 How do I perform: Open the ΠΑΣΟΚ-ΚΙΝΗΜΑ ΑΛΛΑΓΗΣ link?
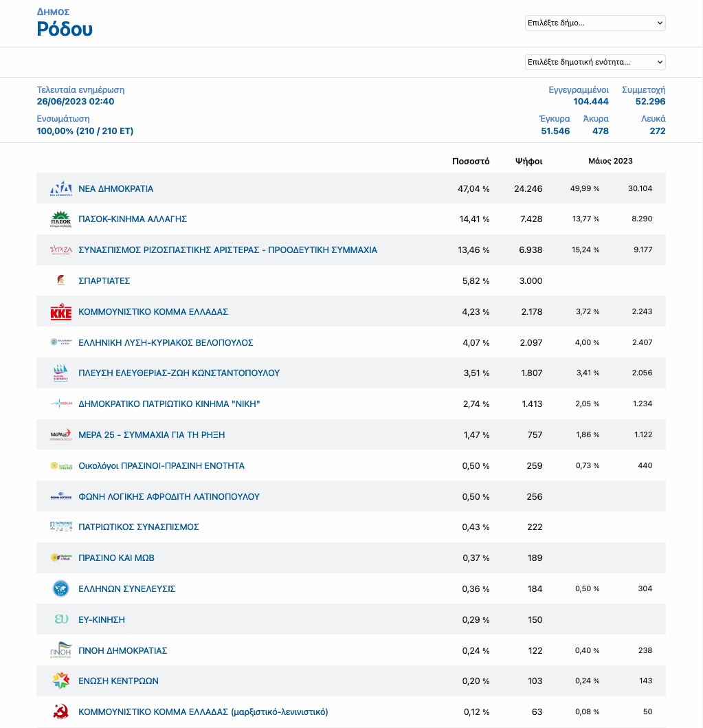pos(133,219)
